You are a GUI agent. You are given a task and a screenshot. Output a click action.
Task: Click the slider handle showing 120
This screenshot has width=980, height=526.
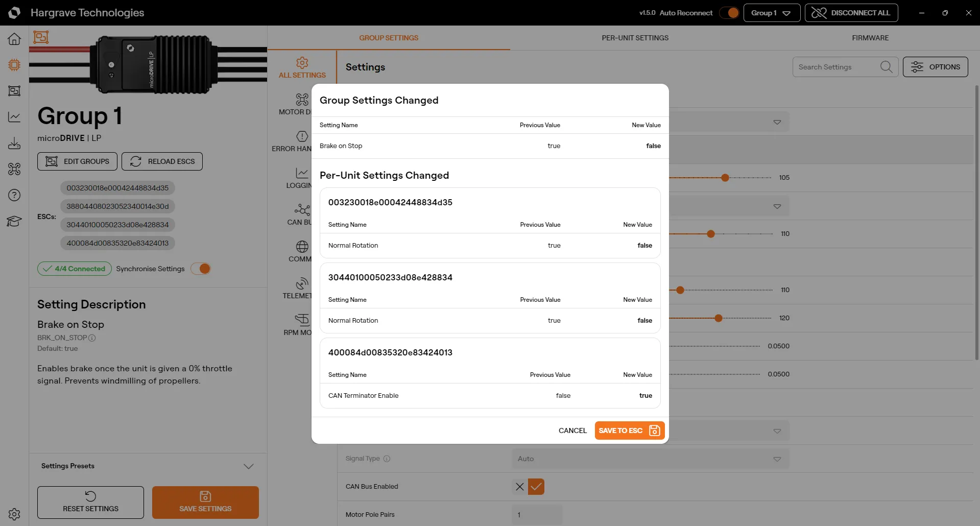pos(719,318)
